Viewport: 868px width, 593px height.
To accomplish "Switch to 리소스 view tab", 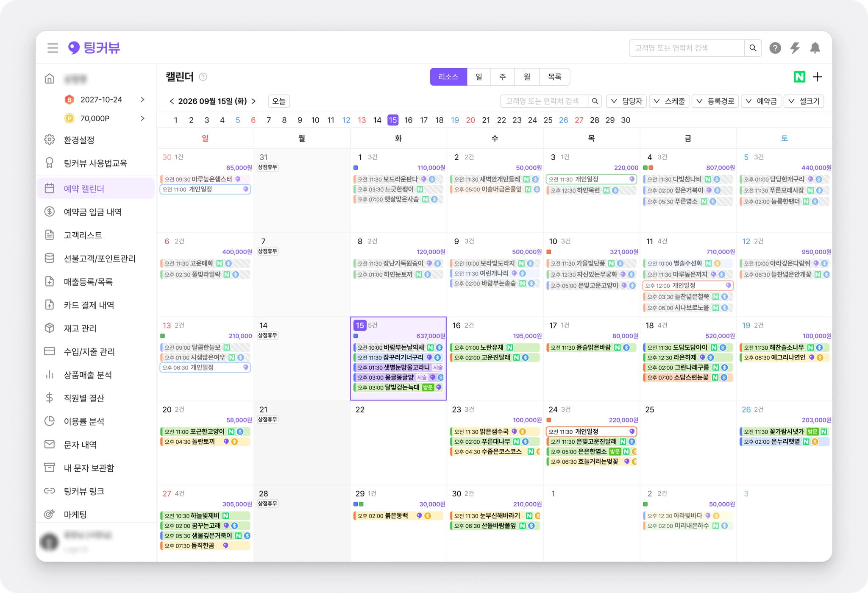I will pos(448,77).
